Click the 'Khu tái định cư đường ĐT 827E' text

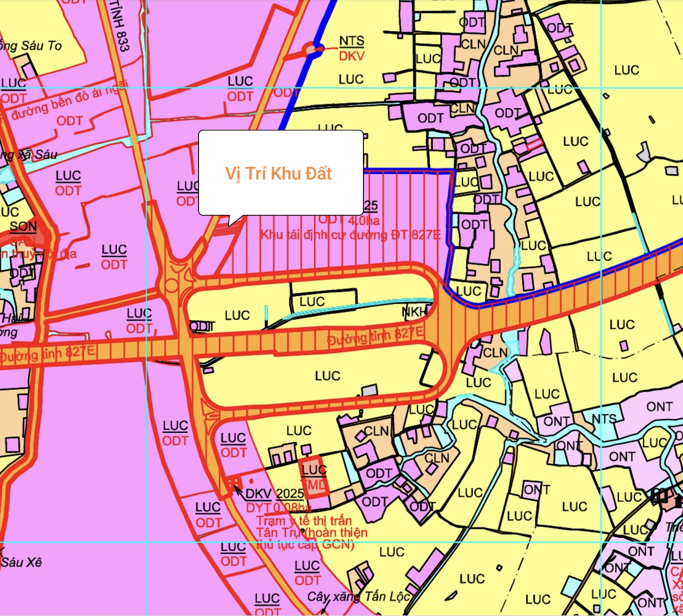click(x=350, y=234)
